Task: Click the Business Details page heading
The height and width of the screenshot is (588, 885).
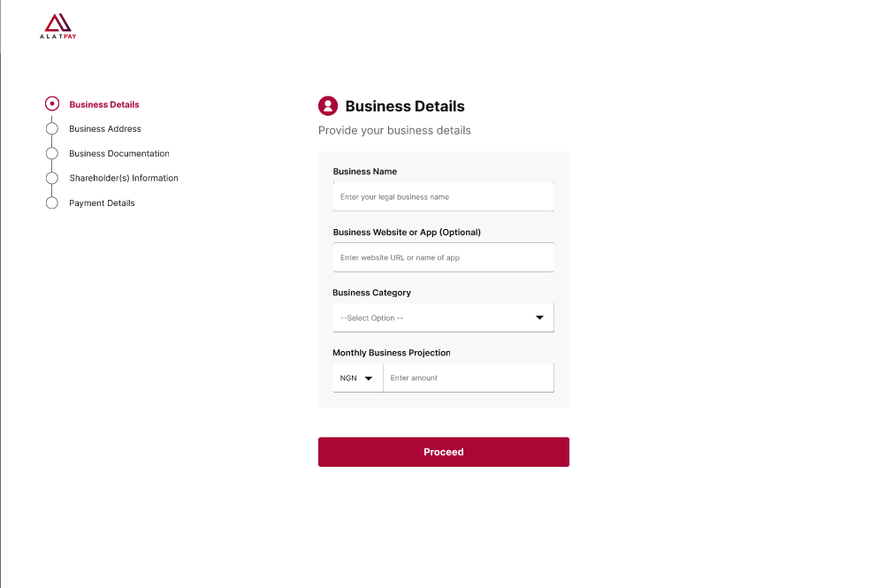Action: 405,106
